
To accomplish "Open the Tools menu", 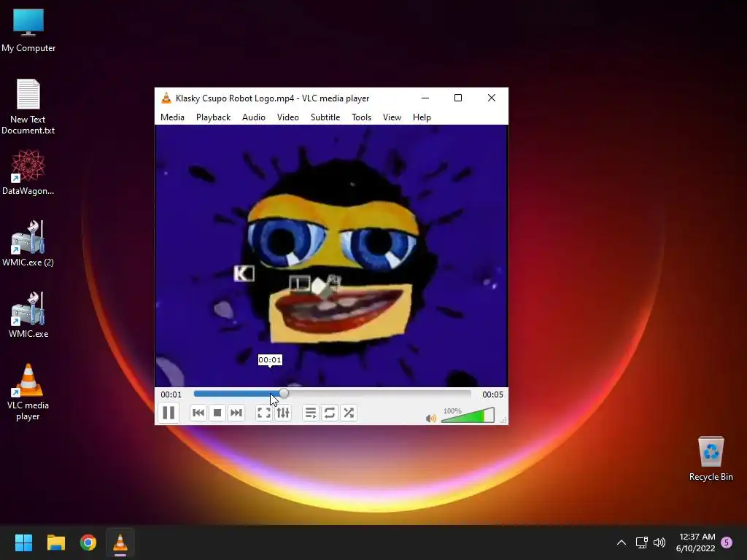I will (x=362, y=117).
